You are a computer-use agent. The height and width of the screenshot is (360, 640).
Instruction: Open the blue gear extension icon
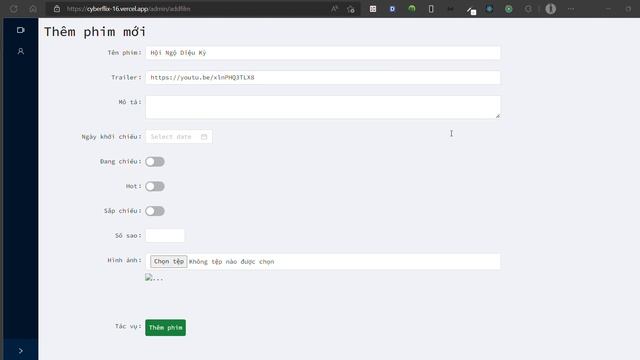[489, 9]
